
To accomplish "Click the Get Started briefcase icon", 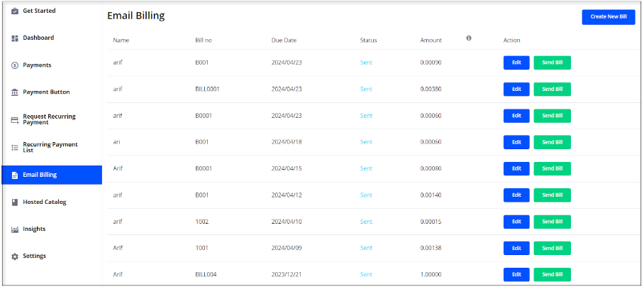I will pos(15,11).
